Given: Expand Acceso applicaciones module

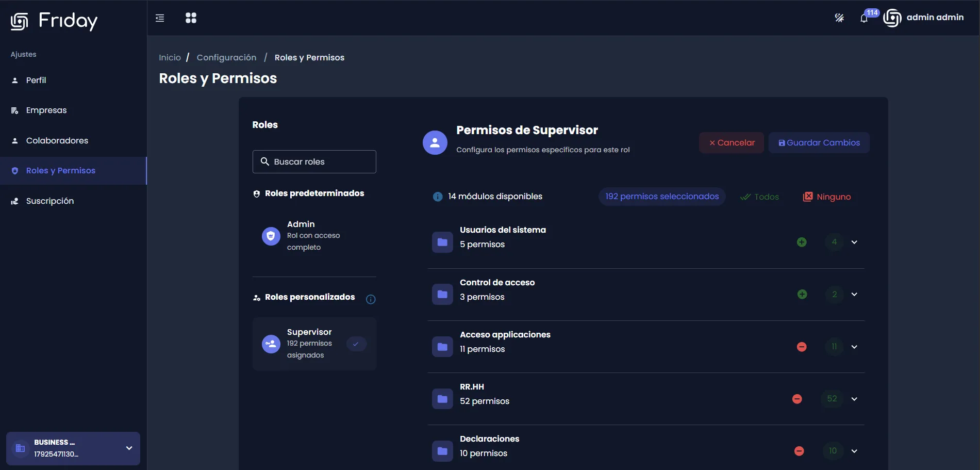Looking at the screenshot, I should [854, 347].
